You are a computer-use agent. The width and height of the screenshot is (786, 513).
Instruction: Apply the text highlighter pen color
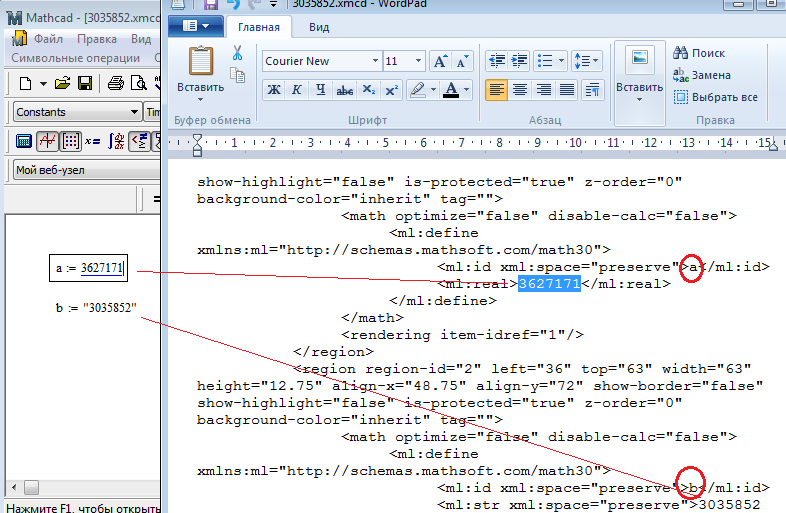(417, 90)
